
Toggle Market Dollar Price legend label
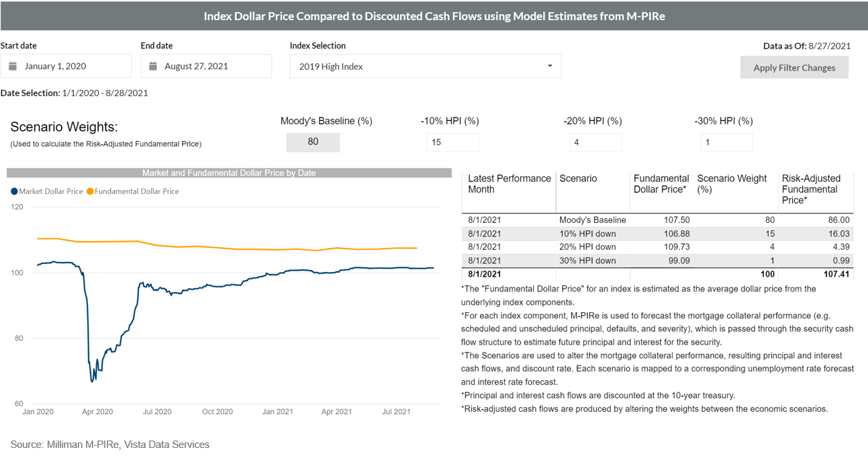pyautogui.click(x=51, y=191)
